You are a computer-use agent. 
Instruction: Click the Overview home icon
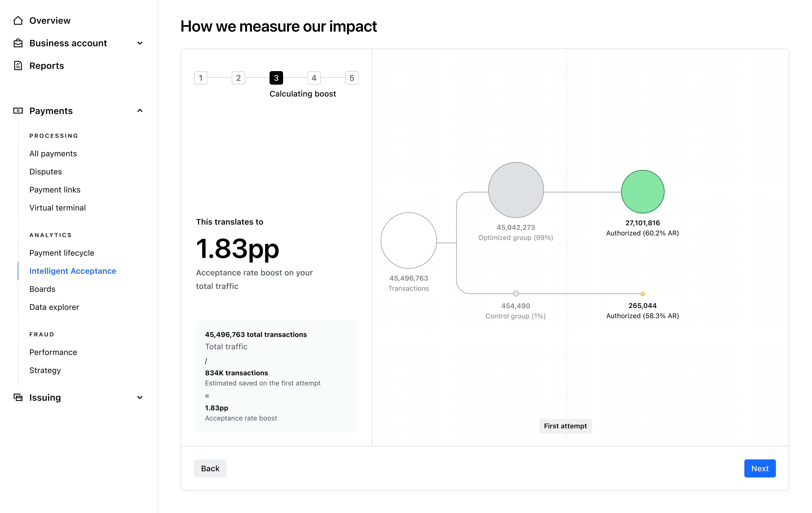pos(18,21)
